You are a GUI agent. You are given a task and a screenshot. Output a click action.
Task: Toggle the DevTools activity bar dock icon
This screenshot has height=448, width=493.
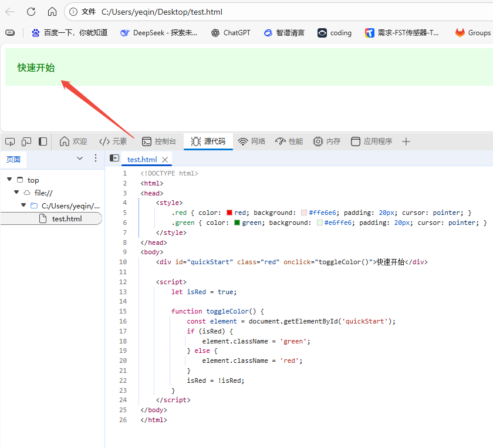point(43,142)
